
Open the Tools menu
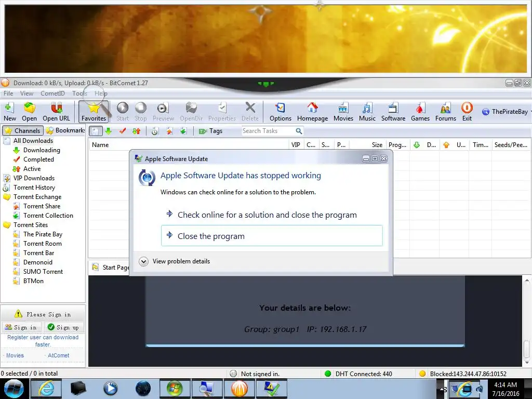tap(79, 94)
